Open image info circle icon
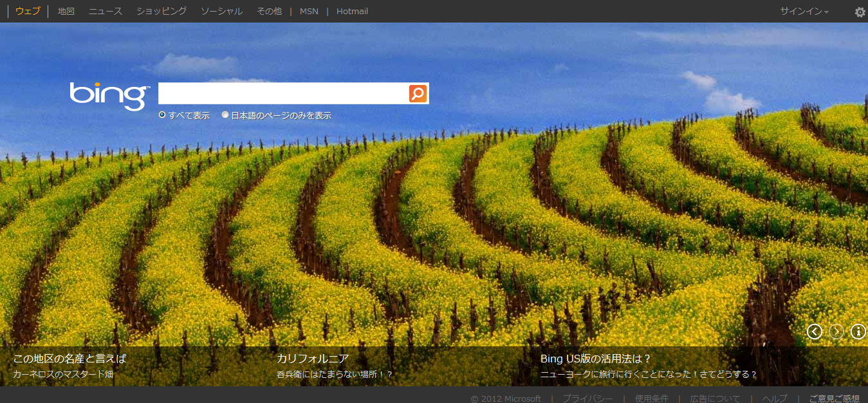Screen dimensions: 868x403 coord(858,332)
